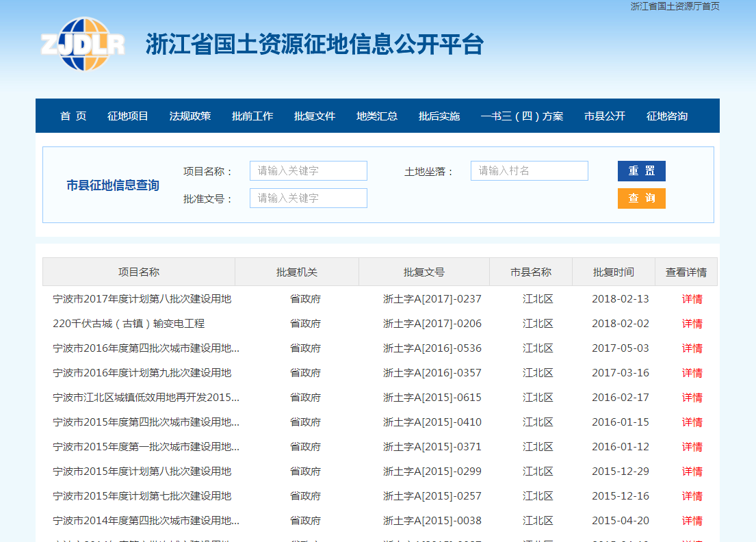Viewport: 756px width, 542px height.
Task: Click the 批复时间 column header
Action: (613, 272)
